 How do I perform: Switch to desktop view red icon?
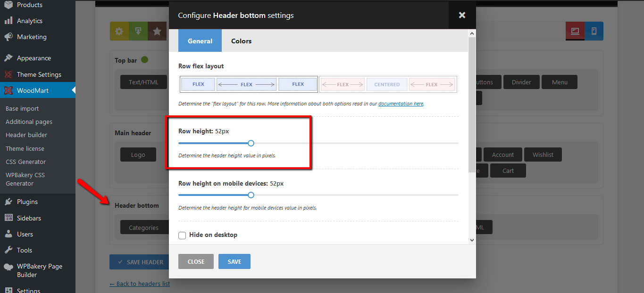tap(575, 31)
